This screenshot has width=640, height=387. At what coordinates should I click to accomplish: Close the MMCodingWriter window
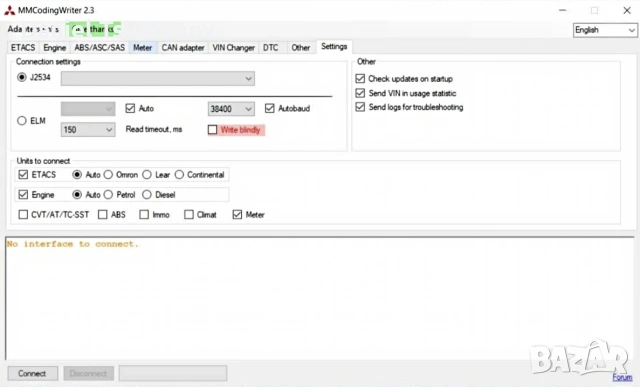tap(627, 10)
